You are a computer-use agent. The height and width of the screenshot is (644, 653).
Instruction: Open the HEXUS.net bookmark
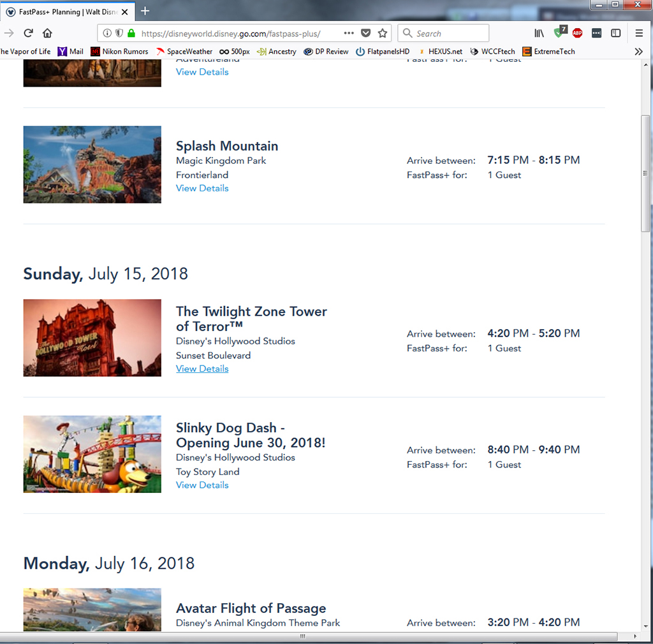440,51
